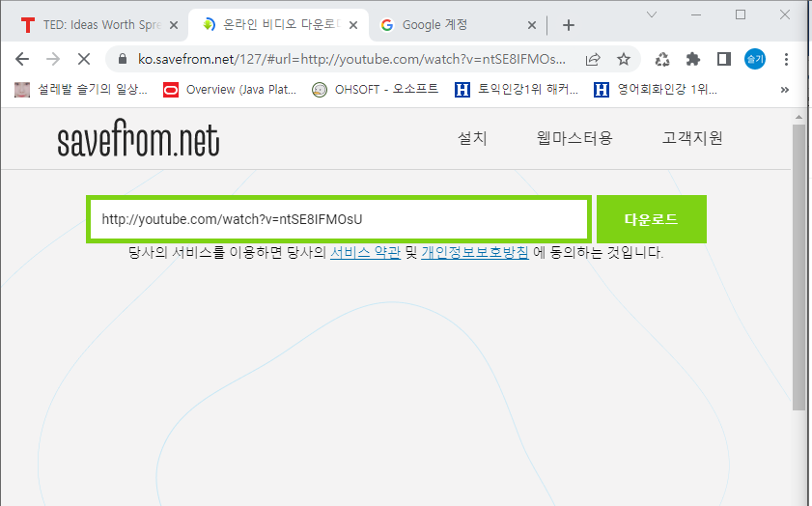Open a new tab with the plus button
This screenshot has height=506, width=812.
[568, 25]
